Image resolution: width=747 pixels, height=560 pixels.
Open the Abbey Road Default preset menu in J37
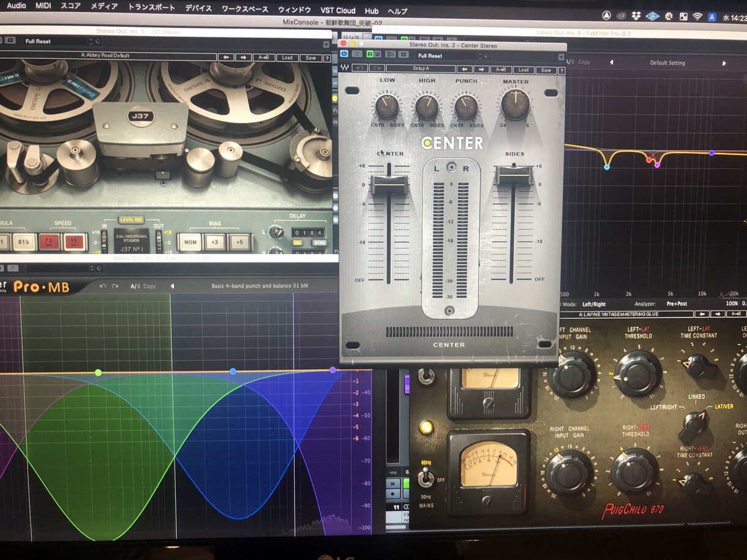105,56
